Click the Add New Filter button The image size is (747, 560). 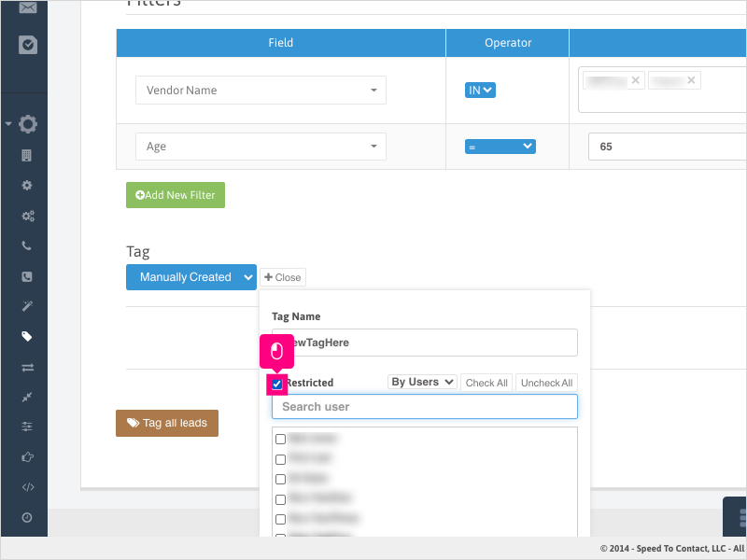[176, 195]
